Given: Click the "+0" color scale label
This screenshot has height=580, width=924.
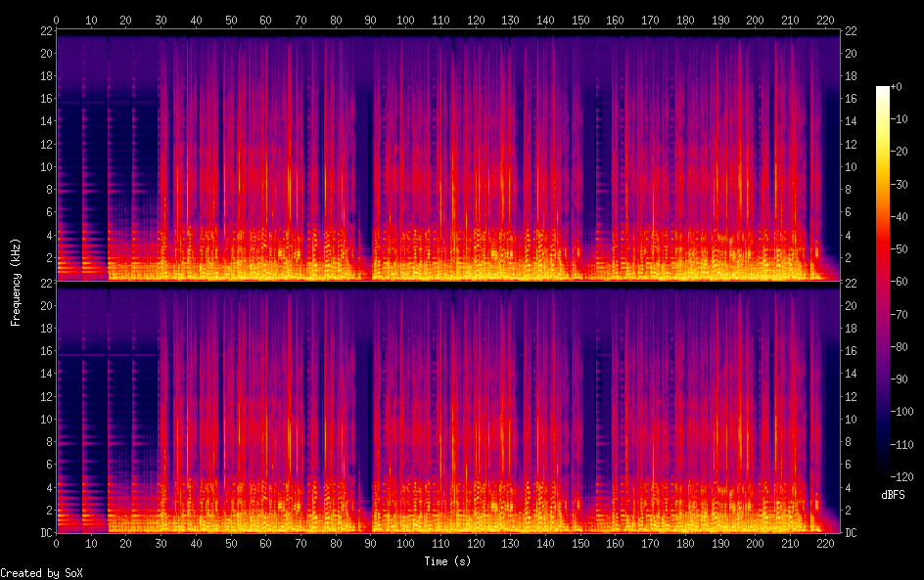Looking at the screenshot, I should coord(896,86).
